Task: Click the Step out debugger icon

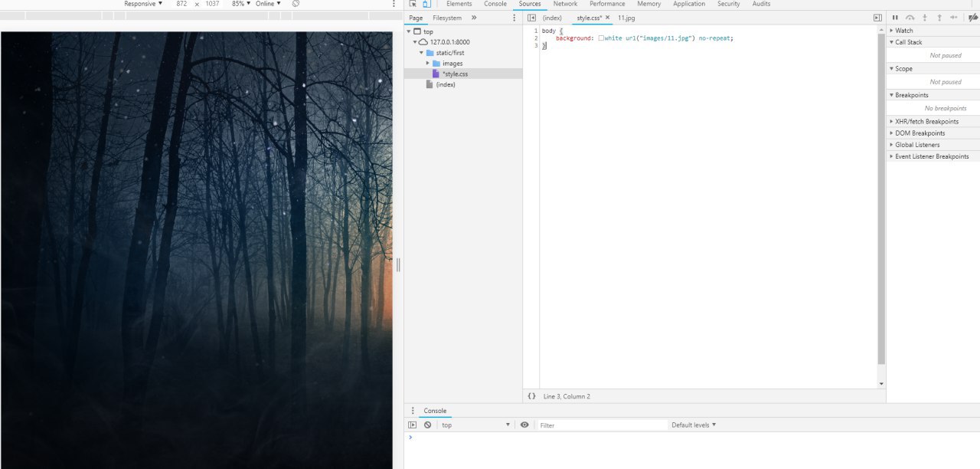Action: click(939, 18)
